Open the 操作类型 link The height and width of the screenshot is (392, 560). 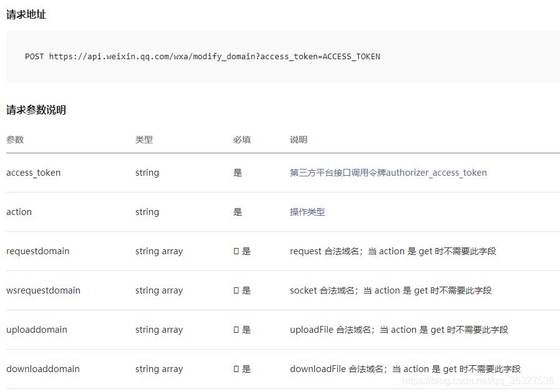pyautogui.click(x=307, y=212)
